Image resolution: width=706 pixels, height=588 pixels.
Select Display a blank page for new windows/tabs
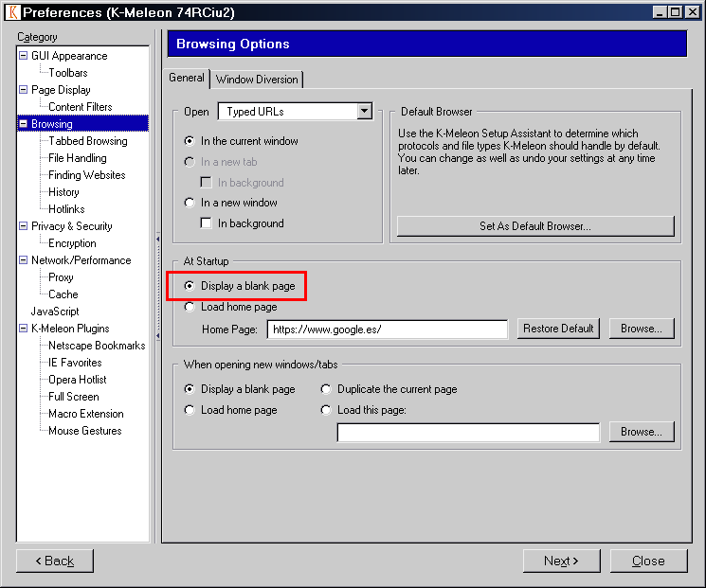(240, 389)
